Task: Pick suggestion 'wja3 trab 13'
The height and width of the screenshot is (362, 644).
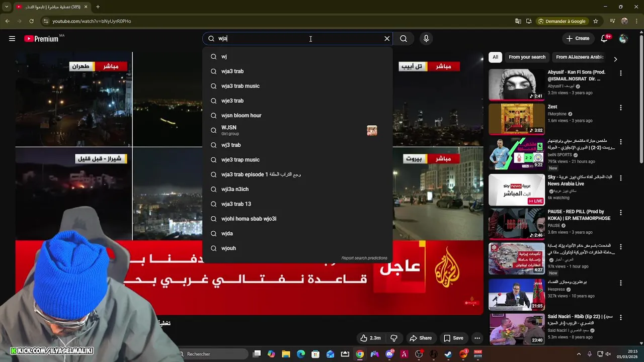Action: pyautogui.click(x=297, y=204)
